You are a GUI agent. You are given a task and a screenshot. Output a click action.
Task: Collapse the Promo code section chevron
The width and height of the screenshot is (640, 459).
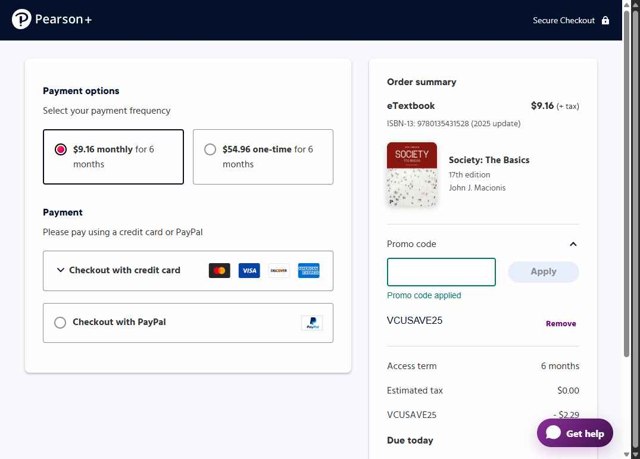pos(573,244)
